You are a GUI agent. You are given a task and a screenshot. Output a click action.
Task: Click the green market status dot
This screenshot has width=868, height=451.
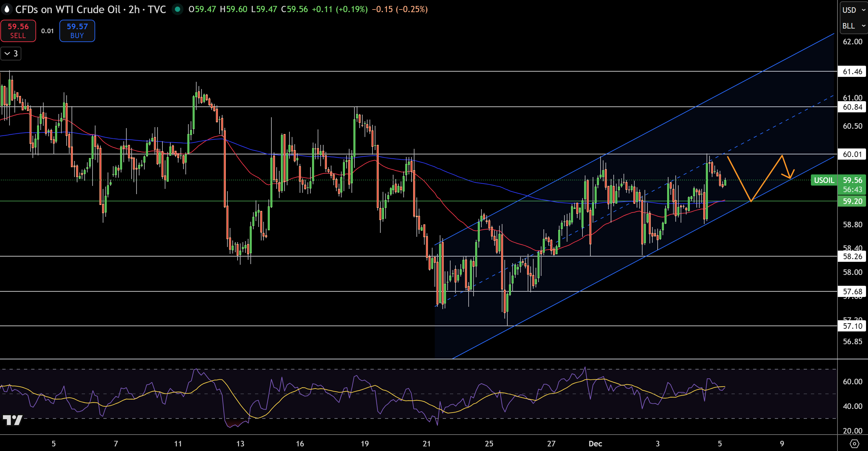coord(177,9)
